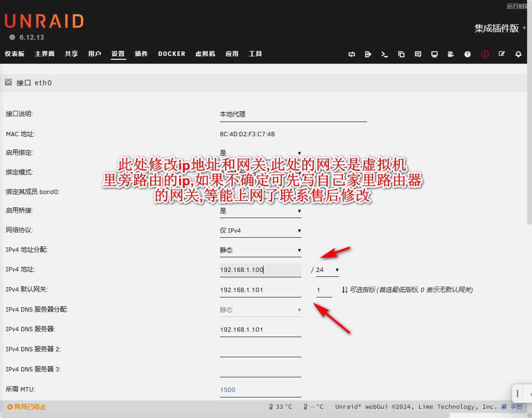Screen dimensions: 532x418
Task: Click the UNRAID logo
Action: click(44, 21)
